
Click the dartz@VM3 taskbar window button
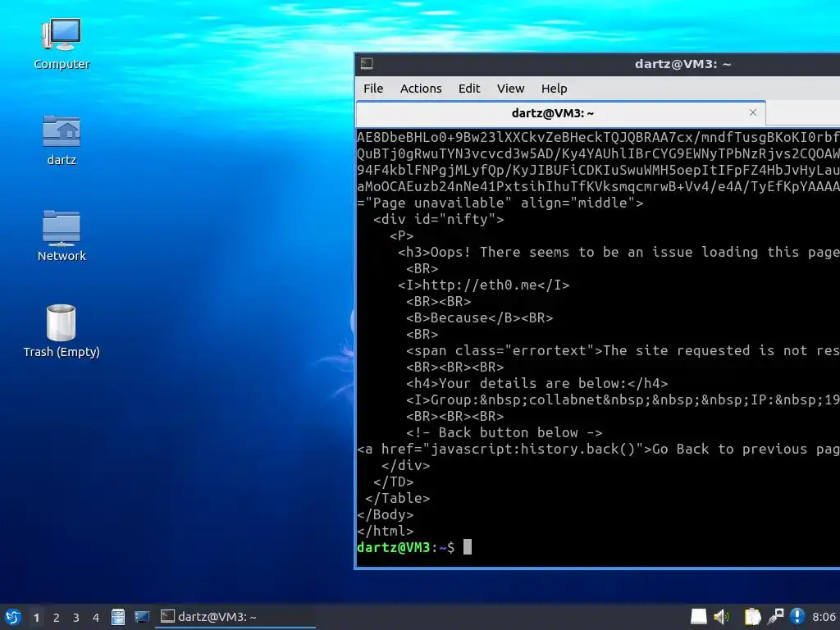pyautogui.click(x=235, y=617)
